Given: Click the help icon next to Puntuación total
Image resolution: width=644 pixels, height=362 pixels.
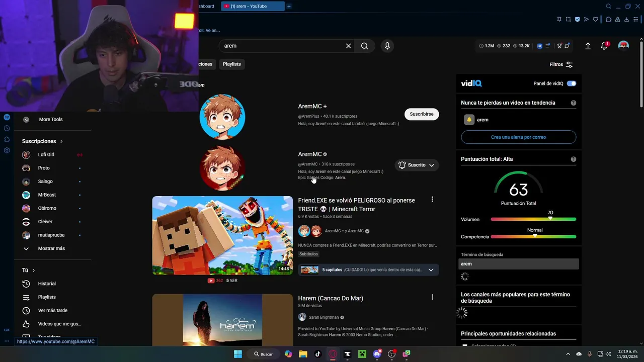Looking at the screenshot, I should click(574, 159).
